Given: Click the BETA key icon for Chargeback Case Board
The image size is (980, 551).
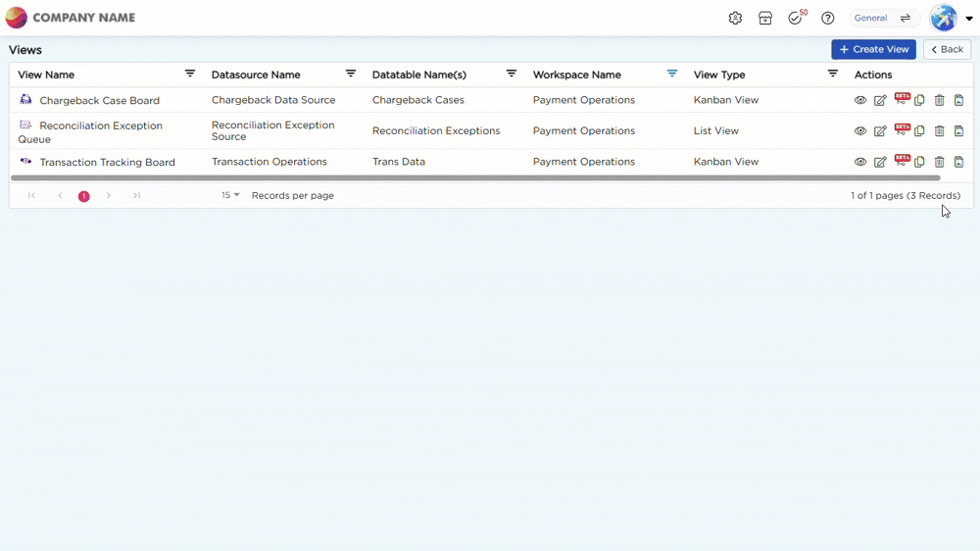Looking at the screenshot, I should (902, 98).
